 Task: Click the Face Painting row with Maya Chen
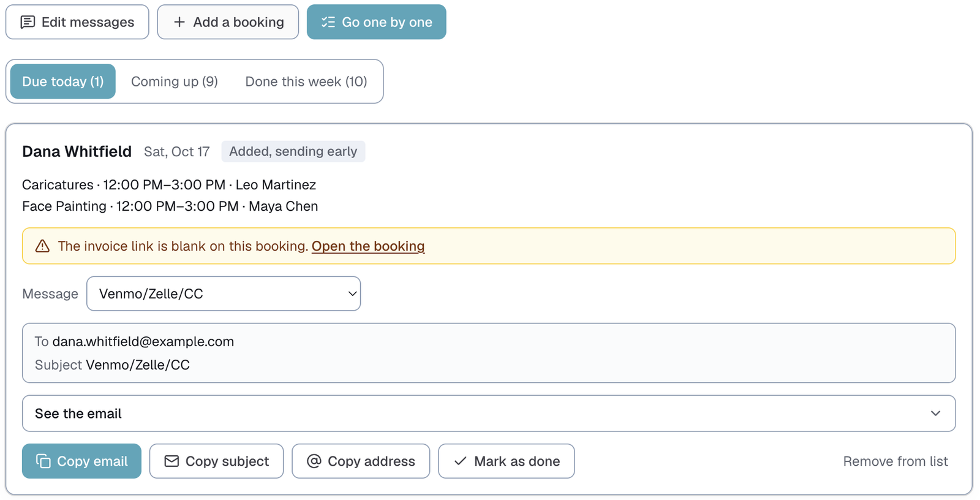click(170, 206)
